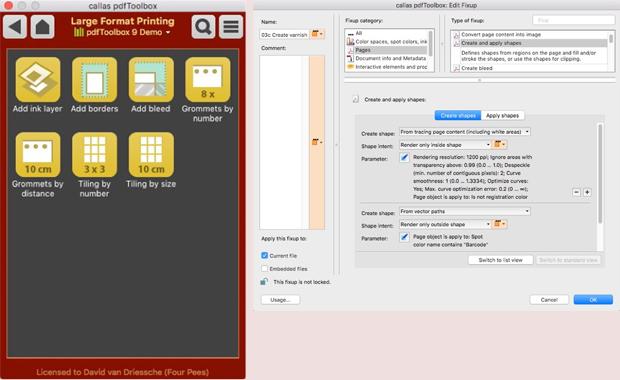This screenshot has height=380, width=620.
Task: Go back with the left arrow button
Action: click(x=15, y=27)
